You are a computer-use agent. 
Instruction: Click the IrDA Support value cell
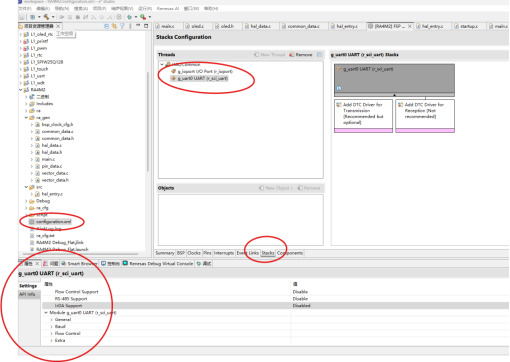tap(400, 306)
